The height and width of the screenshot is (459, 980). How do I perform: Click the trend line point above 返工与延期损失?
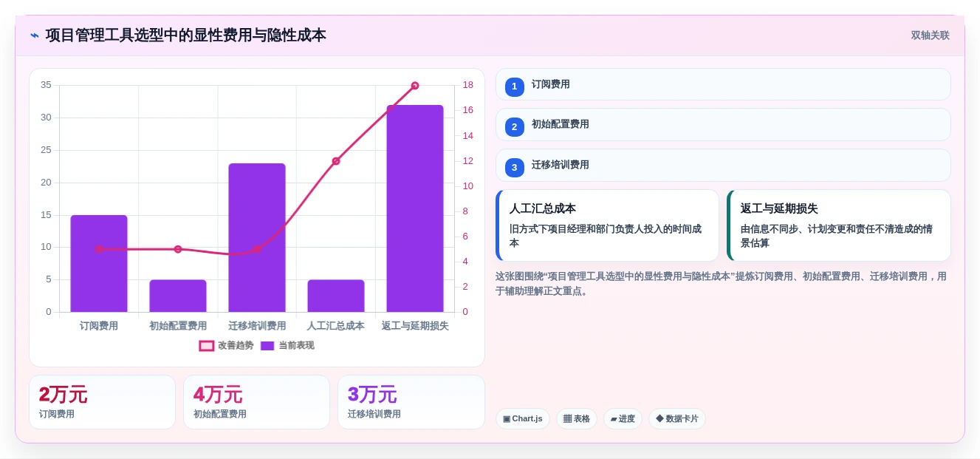[415, 86]
